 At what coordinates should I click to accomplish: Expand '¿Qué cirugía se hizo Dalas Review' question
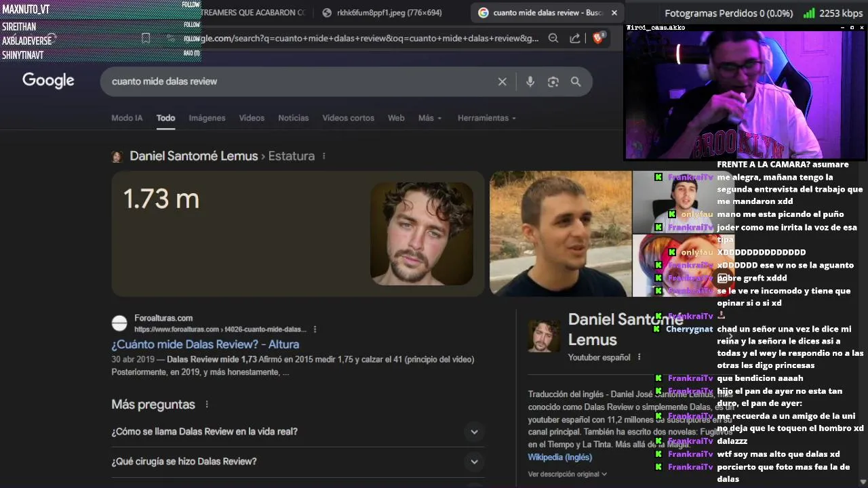pyautogui.click(x=298, y=462)
